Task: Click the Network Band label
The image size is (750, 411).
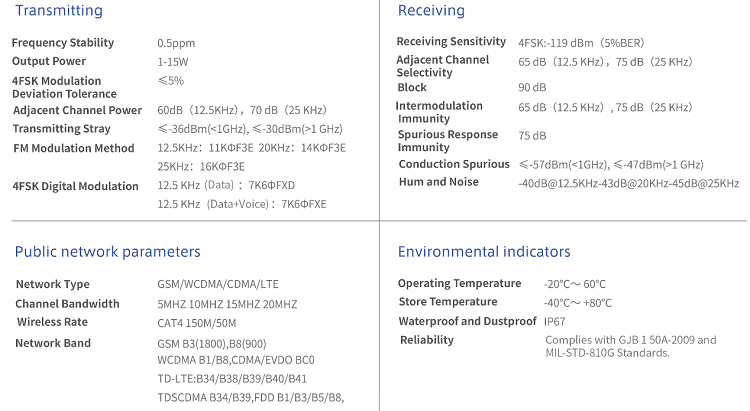Action: 53,343
